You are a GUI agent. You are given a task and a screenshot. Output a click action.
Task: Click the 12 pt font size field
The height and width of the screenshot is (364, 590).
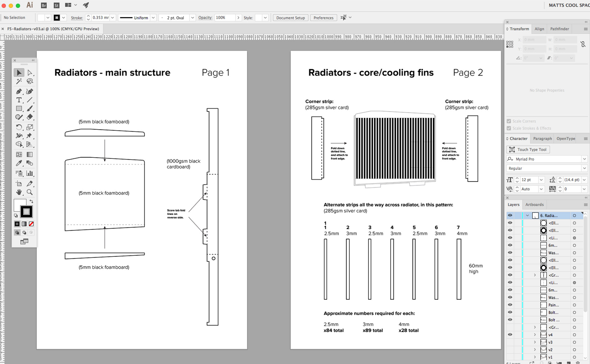(x=529, y=180)
